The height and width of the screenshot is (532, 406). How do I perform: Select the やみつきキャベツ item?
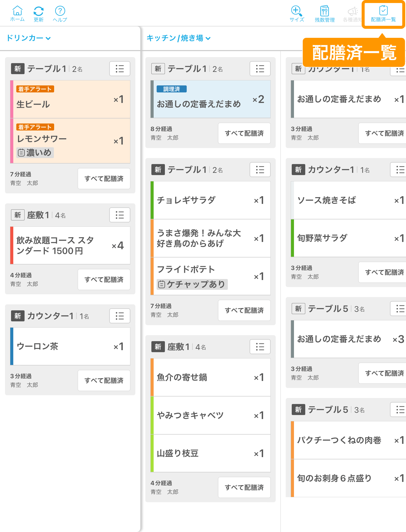pyautogui.click(x=211, y=415)
